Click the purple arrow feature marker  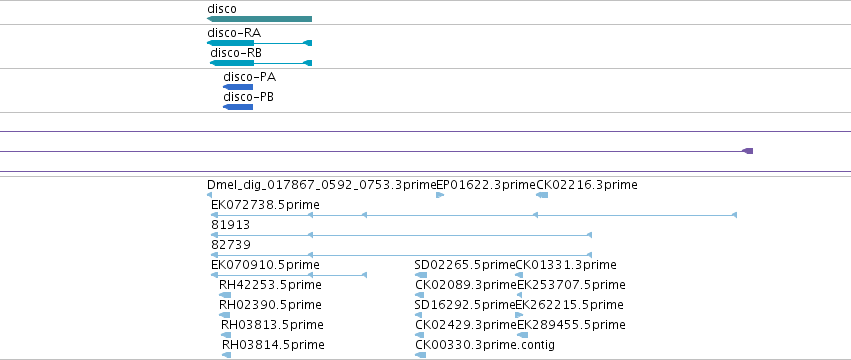click(x=748, y=151)
